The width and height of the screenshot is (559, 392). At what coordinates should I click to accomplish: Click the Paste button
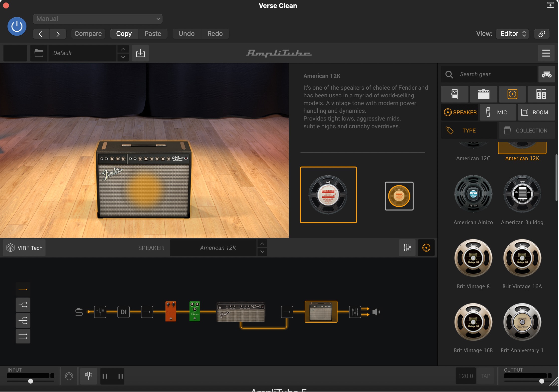point(153,34)
